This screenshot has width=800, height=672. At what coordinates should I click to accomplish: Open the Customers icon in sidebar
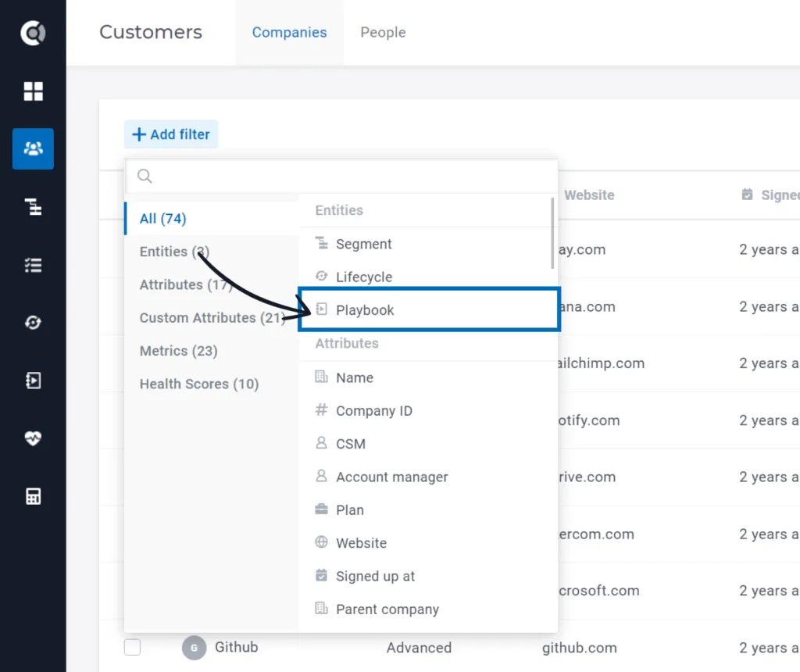(x=33, y=148)
